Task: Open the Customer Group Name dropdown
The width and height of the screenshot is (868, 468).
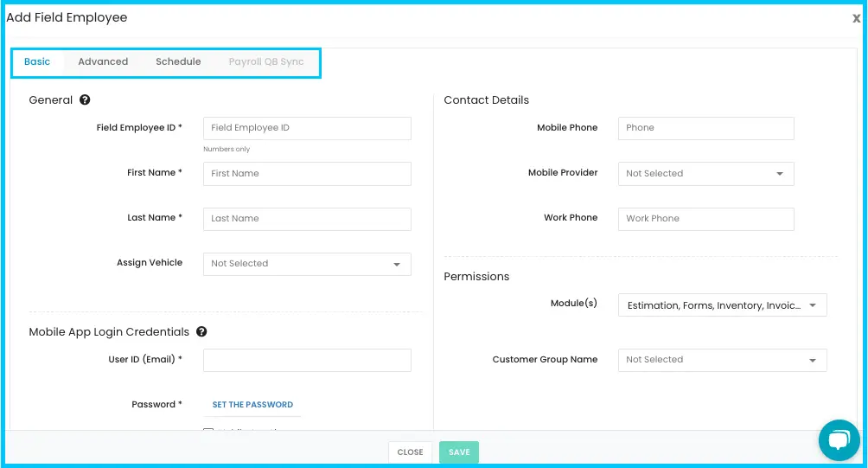Action: click(x=723, y=360)
